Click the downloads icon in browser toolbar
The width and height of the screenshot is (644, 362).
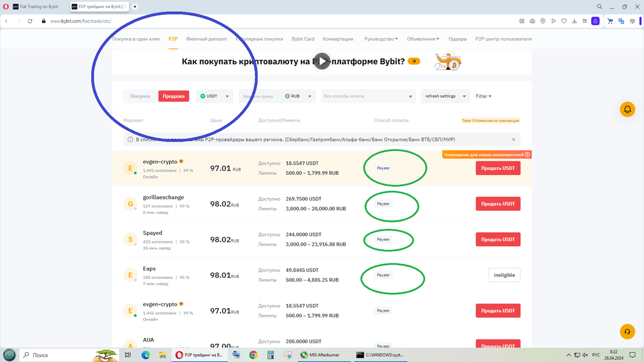[574, 20]
